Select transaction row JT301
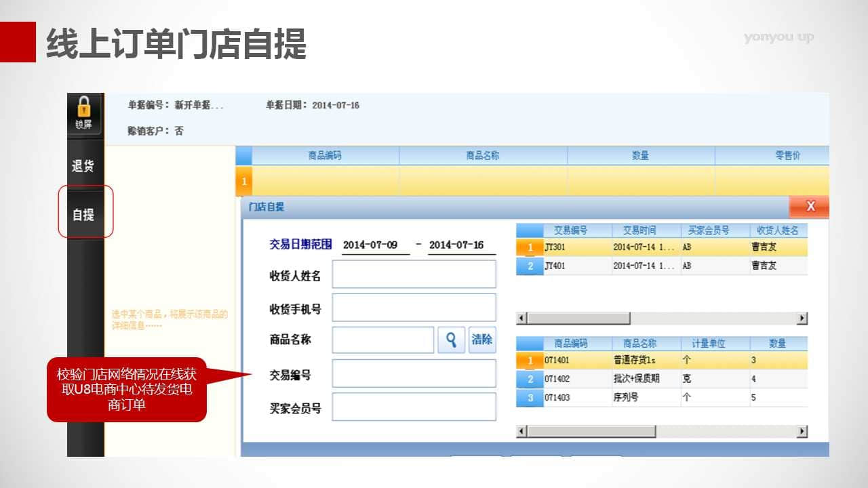 (x=576, y=247)
